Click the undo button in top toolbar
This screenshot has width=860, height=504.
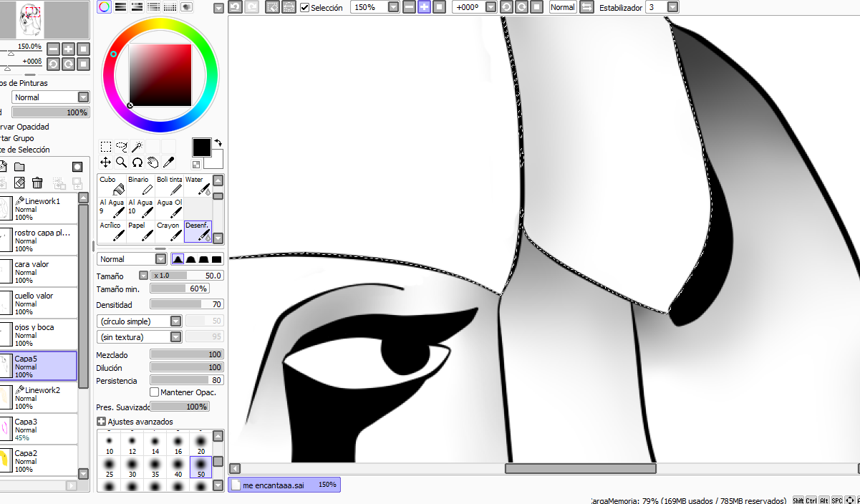point(235,7)
